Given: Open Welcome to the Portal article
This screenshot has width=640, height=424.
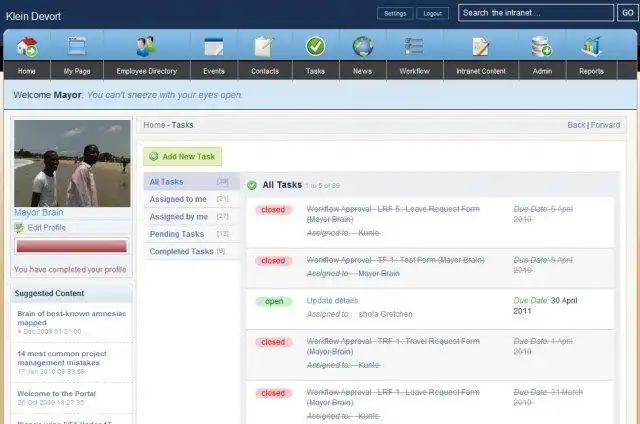Looking at the screenshot, I should point(56,393).
